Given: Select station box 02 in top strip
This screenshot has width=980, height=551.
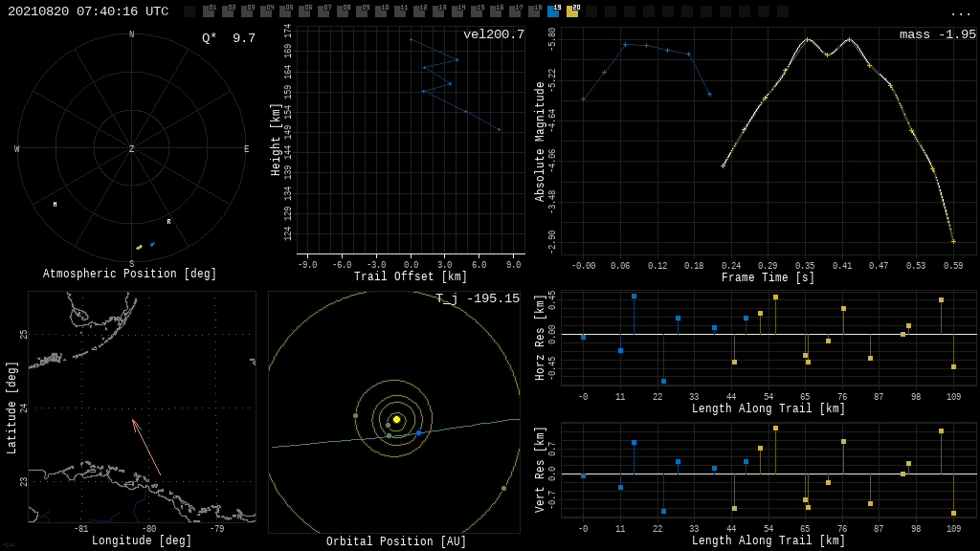Looking at the screenshot, I should tap(228, 11).
